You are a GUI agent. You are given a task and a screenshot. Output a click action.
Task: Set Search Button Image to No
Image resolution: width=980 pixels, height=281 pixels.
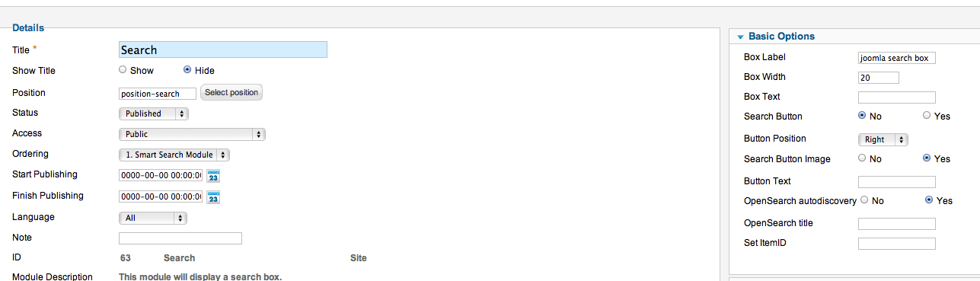coord(862,158)
